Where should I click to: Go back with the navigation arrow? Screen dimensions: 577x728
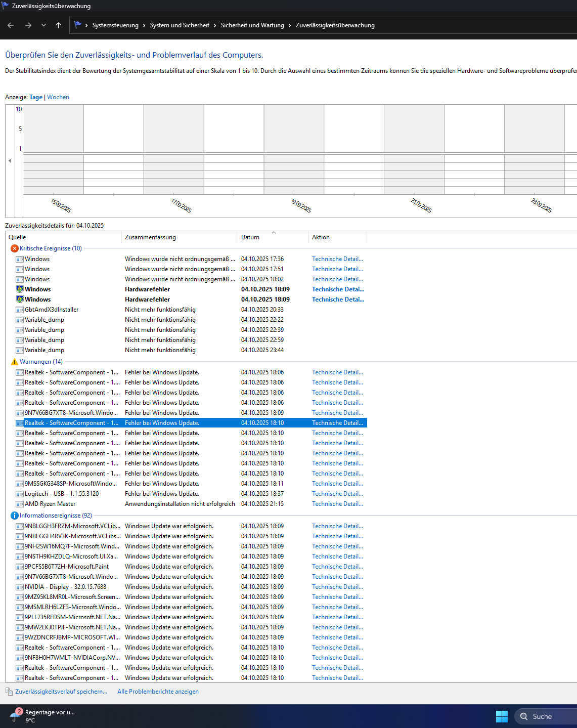[x=11, y=25]
